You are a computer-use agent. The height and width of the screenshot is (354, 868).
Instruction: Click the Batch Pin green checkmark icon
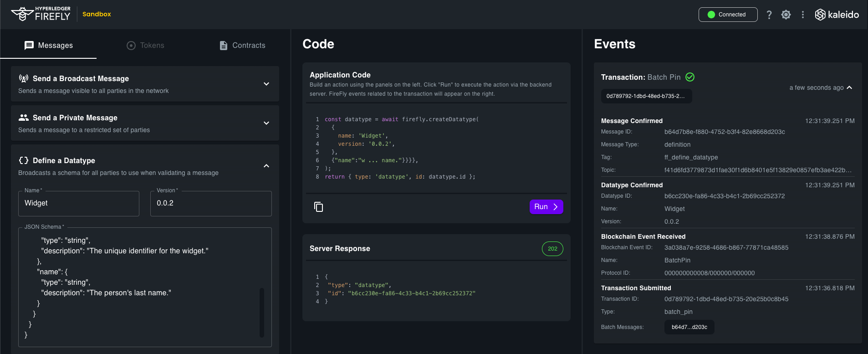click(690, 77)
